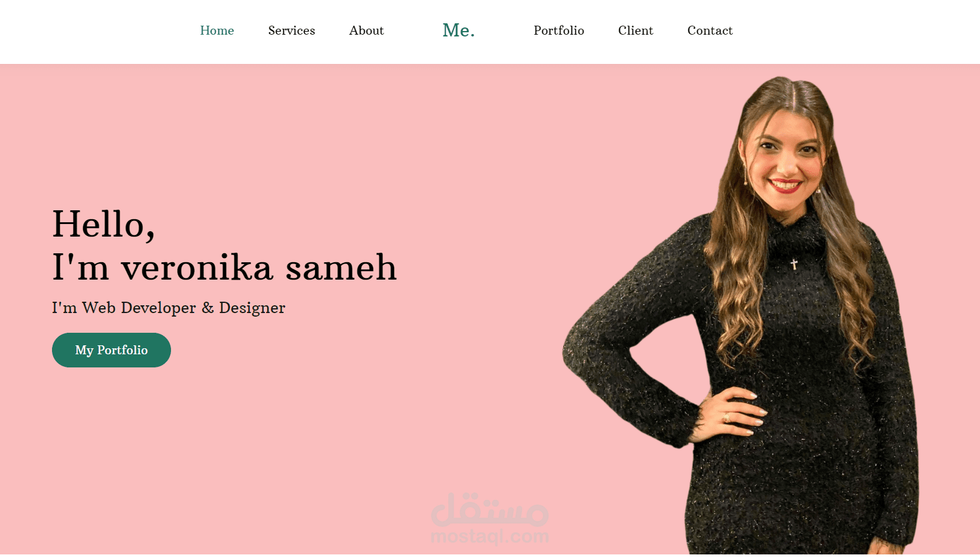
Task: Navigate to Portfolio in the top menu
Action: (558, 30)
